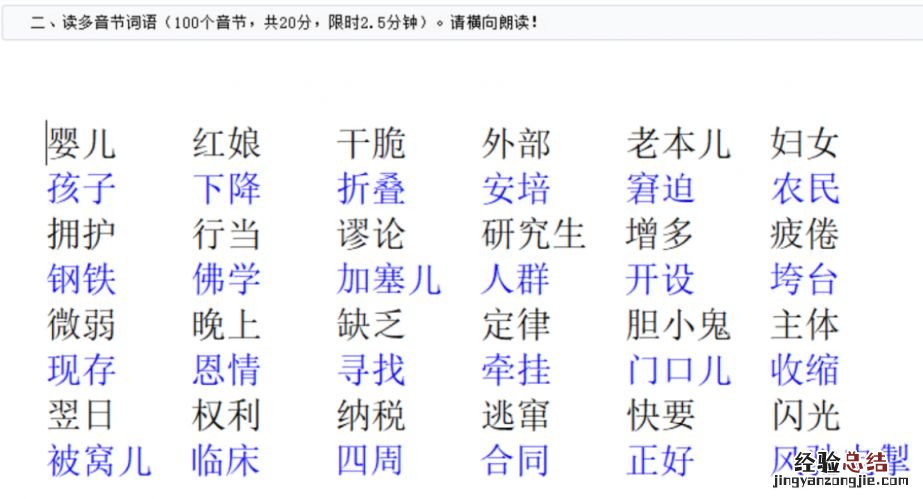The width and height of the screenshot is (923, 499).
Task: Click the word 微弱
Action: 81,324
